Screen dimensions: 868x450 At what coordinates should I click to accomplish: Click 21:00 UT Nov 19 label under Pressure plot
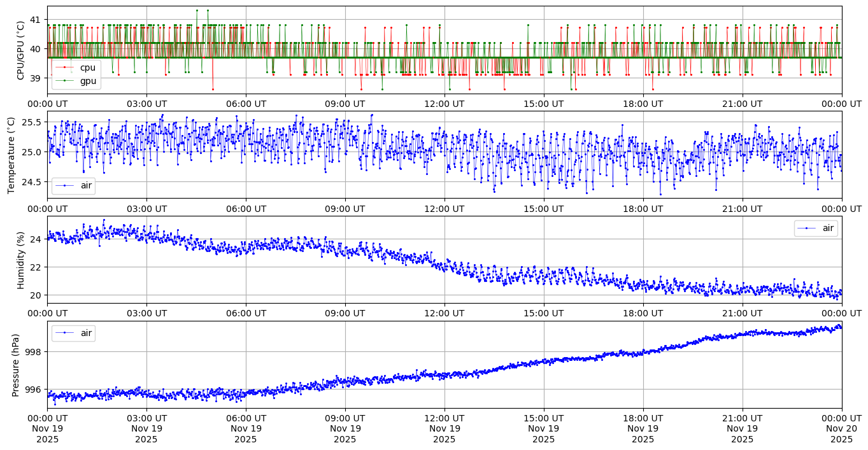tap(742, 428)
